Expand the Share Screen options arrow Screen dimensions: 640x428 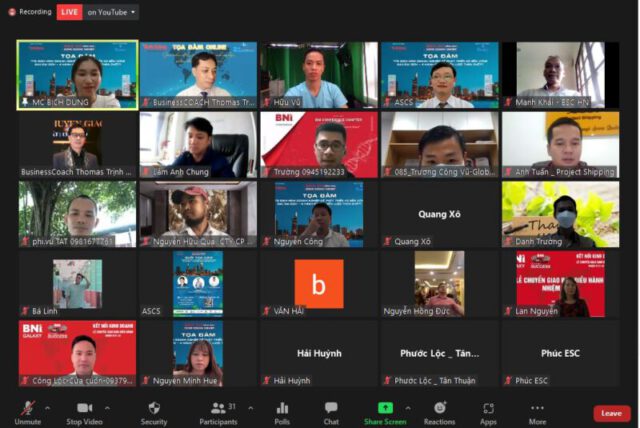point(408,407)
